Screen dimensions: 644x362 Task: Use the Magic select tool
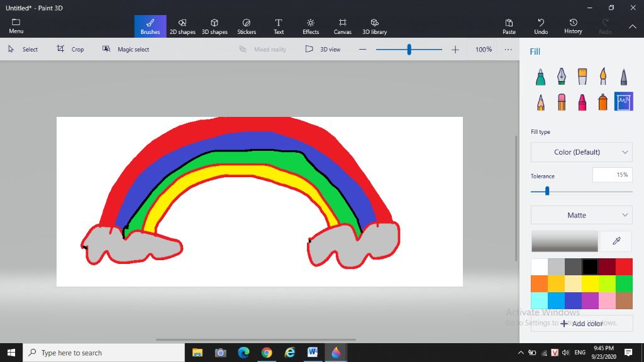coord(126,49)
